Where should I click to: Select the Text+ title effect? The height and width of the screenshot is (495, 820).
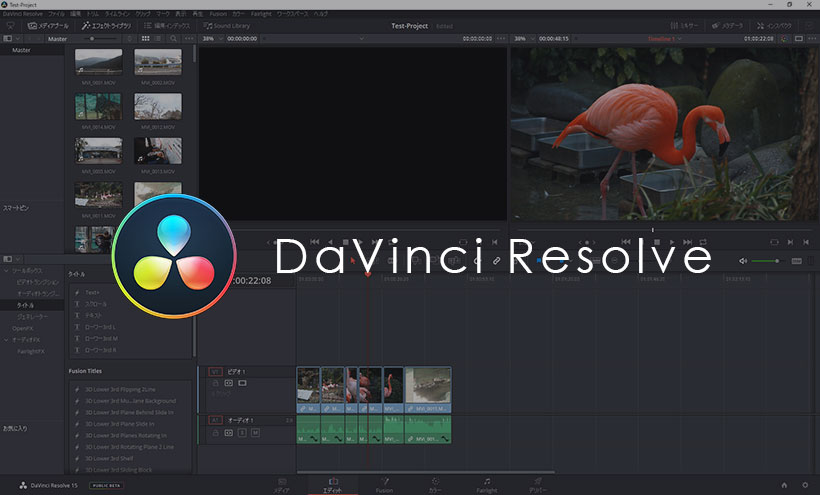point(92,293)
